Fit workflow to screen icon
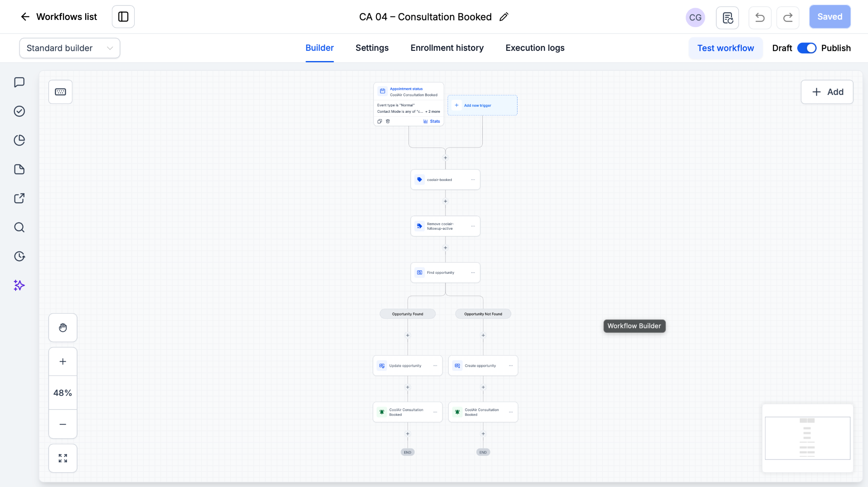Image resolution: width=868 pixels, height=487 pixels. [x=63, y=458]
